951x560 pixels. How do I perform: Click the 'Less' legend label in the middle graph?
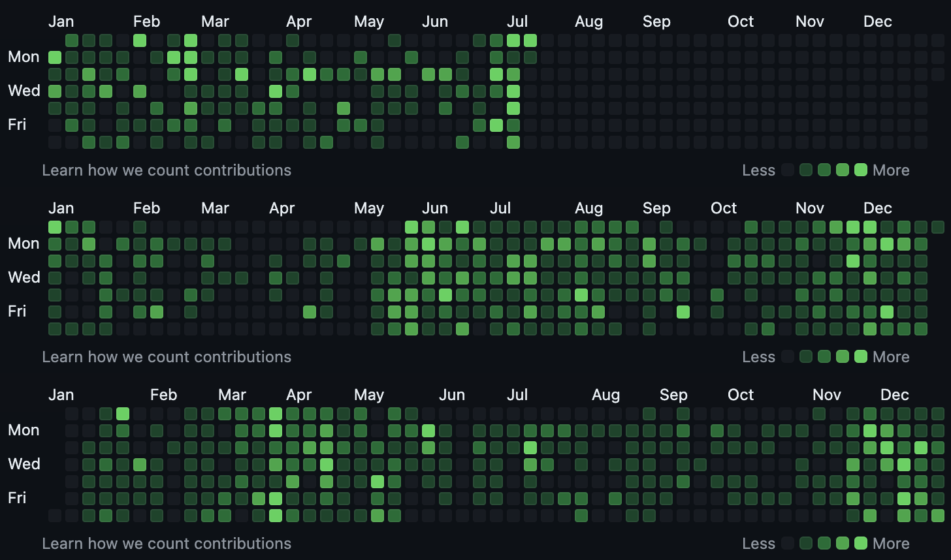(x=759, y=357)
